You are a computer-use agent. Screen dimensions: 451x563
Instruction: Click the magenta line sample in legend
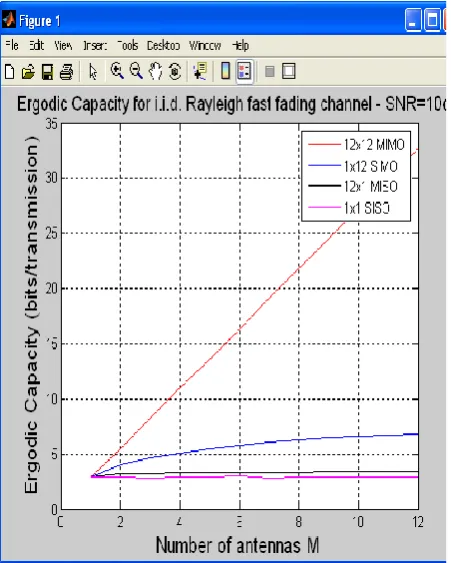pyautogui.click(x=324, y=207)
